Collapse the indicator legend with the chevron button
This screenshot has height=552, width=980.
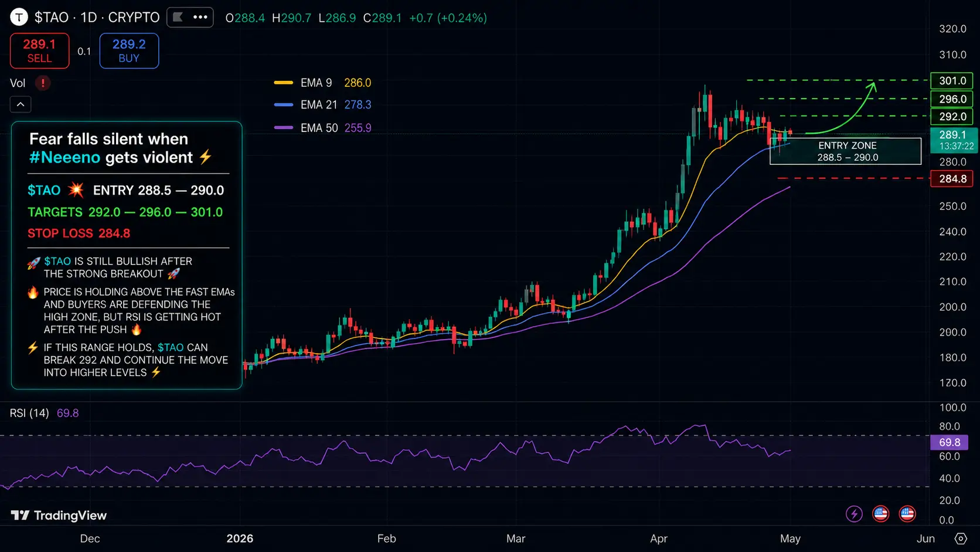point(21,104)
